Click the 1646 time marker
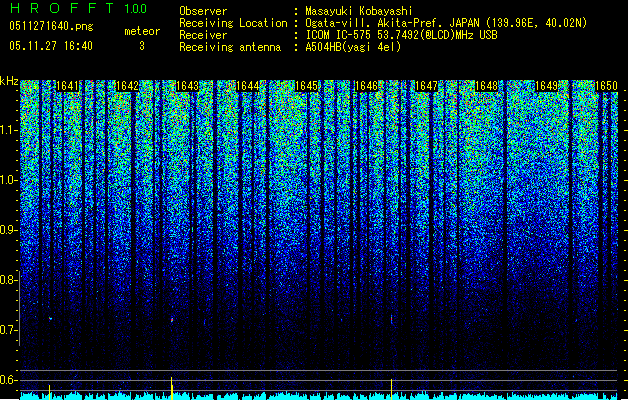629x400 pixels. point(367,86)
